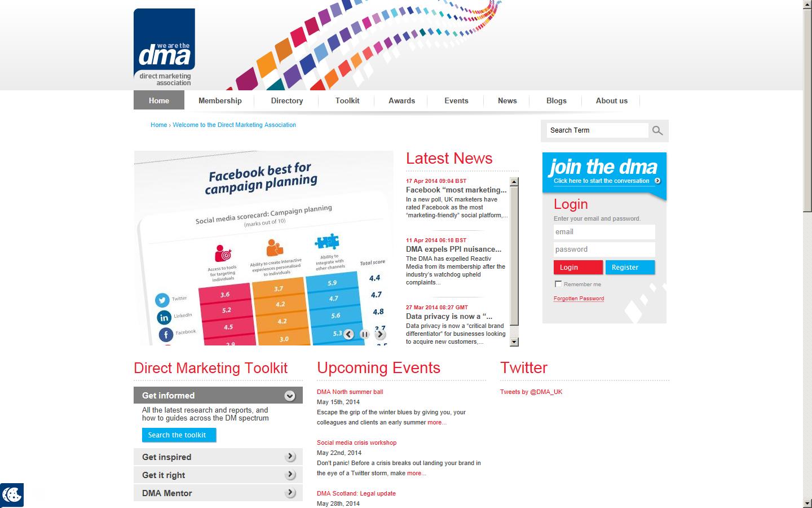Enable the Remember me checkbox

click(x=558, y=284)
